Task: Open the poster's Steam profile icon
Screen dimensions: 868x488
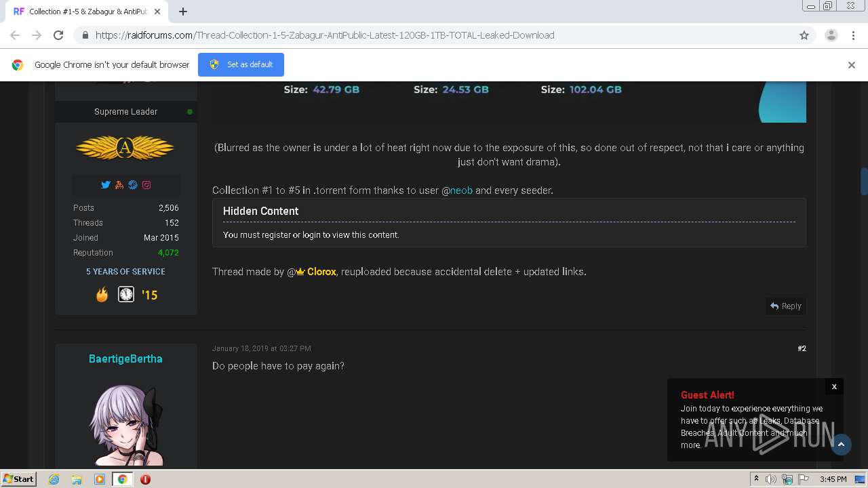Action: 133,184
